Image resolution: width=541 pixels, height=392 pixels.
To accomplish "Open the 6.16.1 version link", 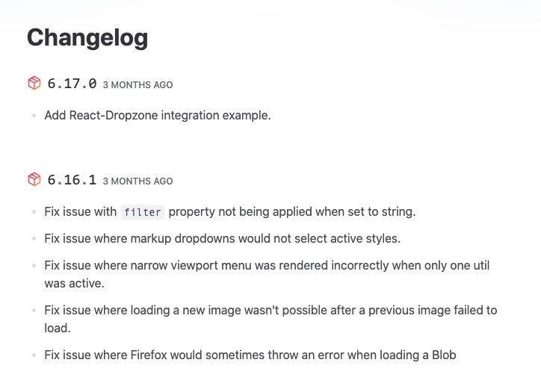I will pos(72,179).
